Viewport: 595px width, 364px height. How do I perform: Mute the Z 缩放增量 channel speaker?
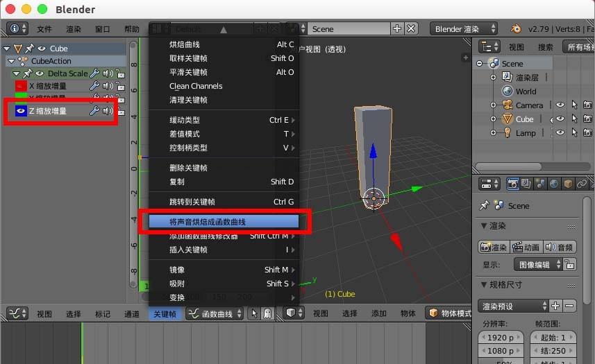108,111
